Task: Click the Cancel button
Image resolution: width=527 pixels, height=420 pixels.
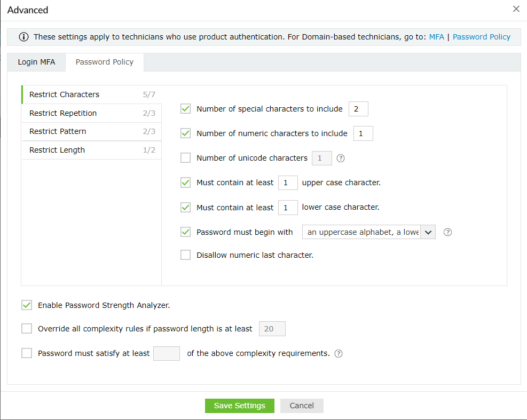Action: [x=302, y=406]
